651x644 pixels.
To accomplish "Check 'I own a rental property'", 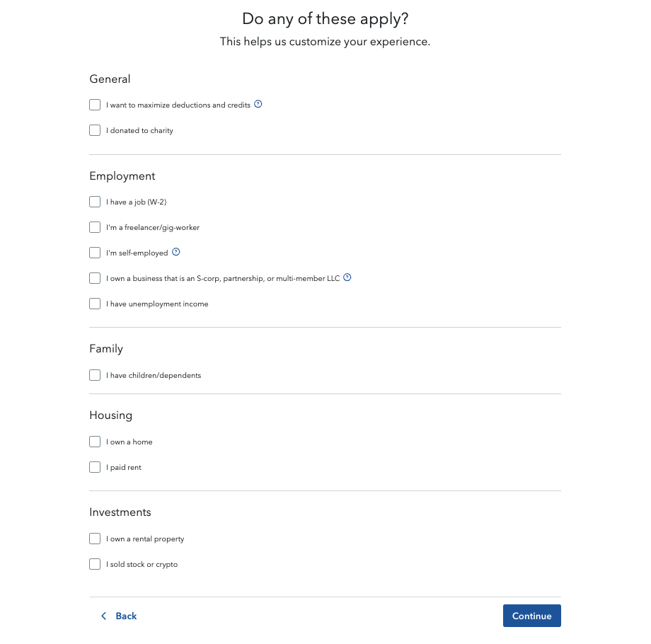I will click(95, 538).
